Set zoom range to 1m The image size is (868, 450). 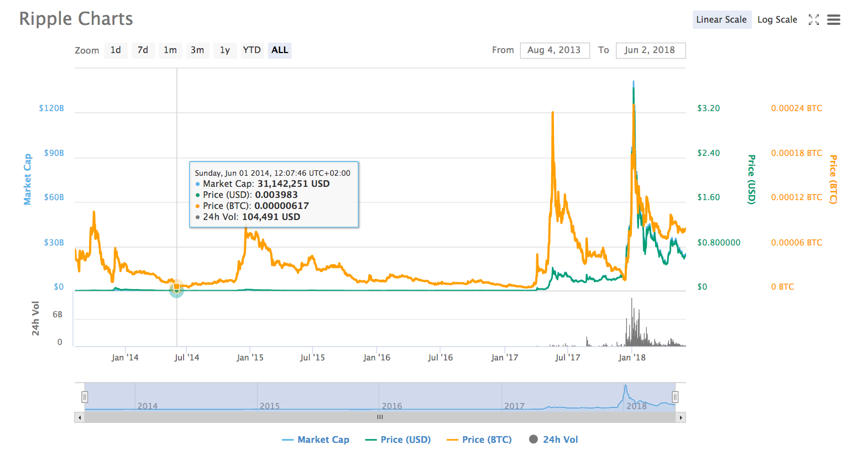tap(170, 50)
